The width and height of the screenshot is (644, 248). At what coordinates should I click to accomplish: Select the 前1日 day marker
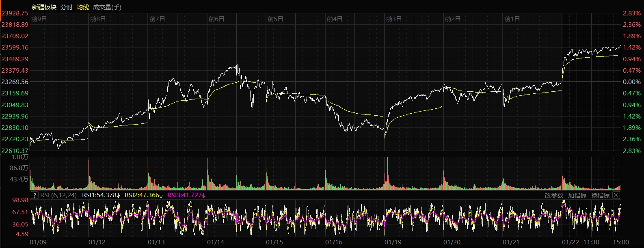pos(512,19)
